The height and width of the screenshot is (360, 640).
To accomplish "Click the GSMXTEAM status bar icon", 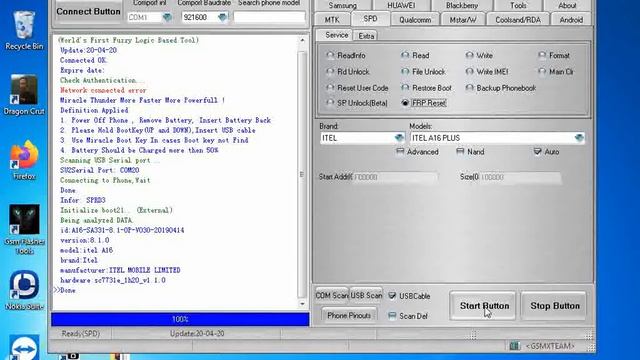I will pos(514,346).
